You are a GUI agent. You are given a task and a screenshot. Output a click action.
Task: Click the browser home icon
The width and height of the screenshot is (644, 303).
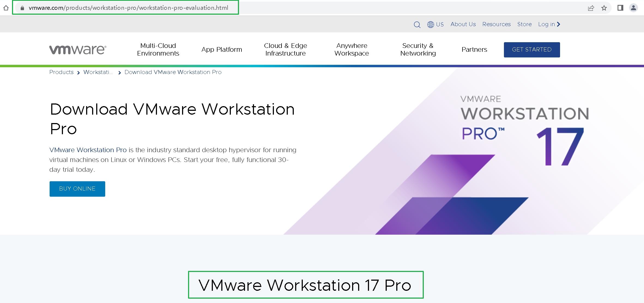(x=6, y=8)
